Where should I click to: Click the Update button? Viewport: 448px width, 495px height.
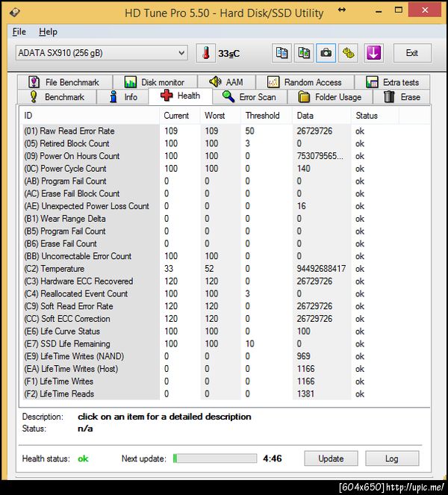click(x=331, y=458)
